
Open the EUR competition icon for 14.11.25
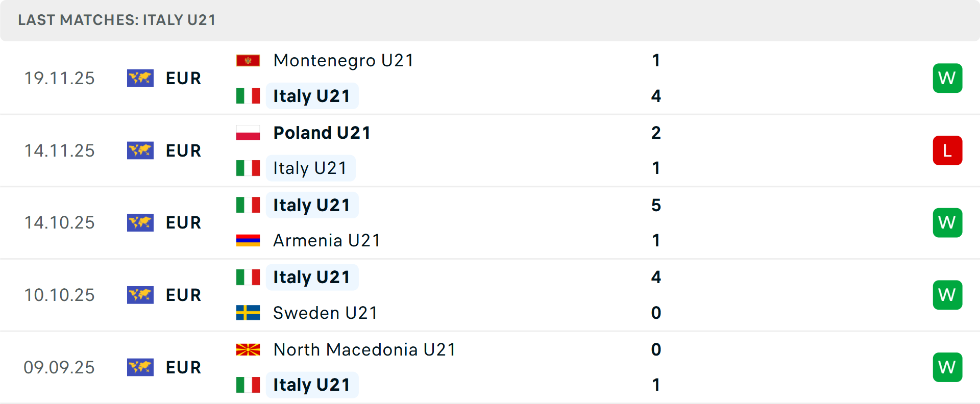click(x=140, y=150)
